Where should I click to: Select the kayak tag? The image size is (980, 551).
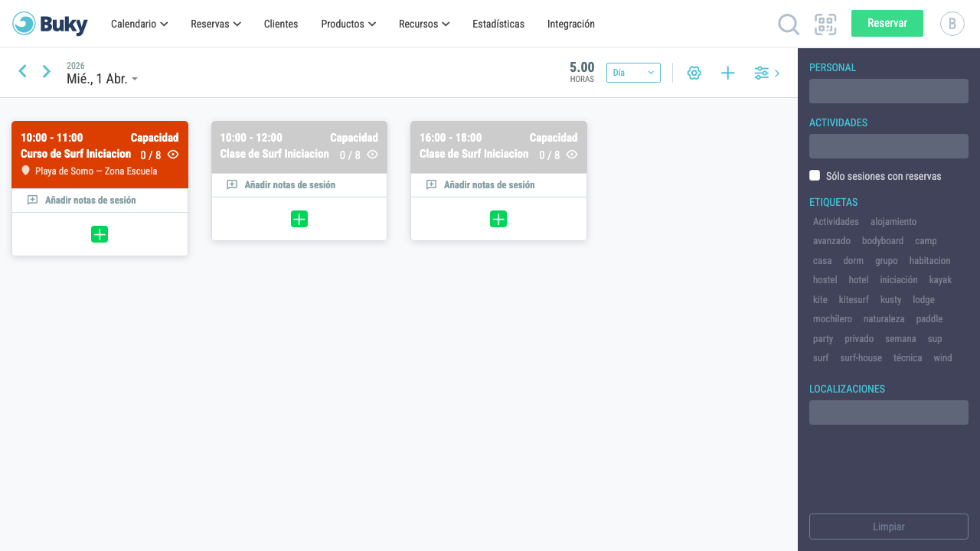click(x=941, y=280)
